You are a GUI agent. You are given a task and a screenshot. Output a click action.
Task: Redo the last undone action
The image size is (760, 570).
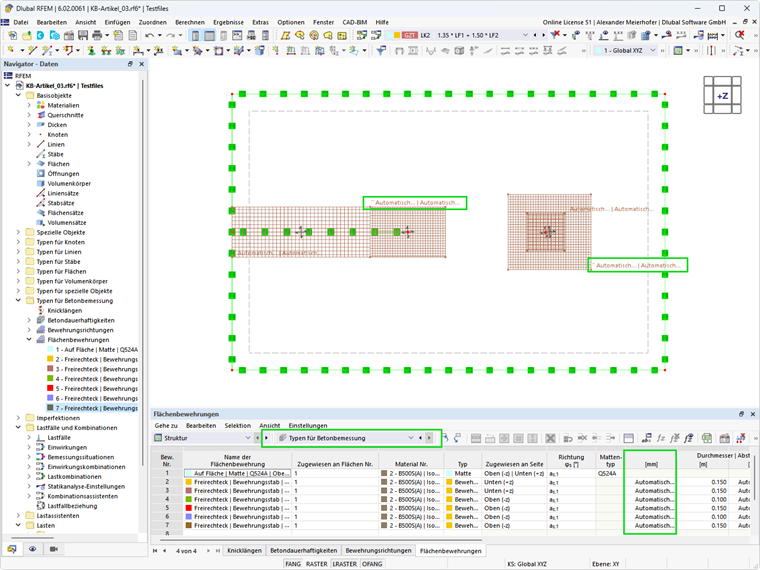click(x=170, y=35)
